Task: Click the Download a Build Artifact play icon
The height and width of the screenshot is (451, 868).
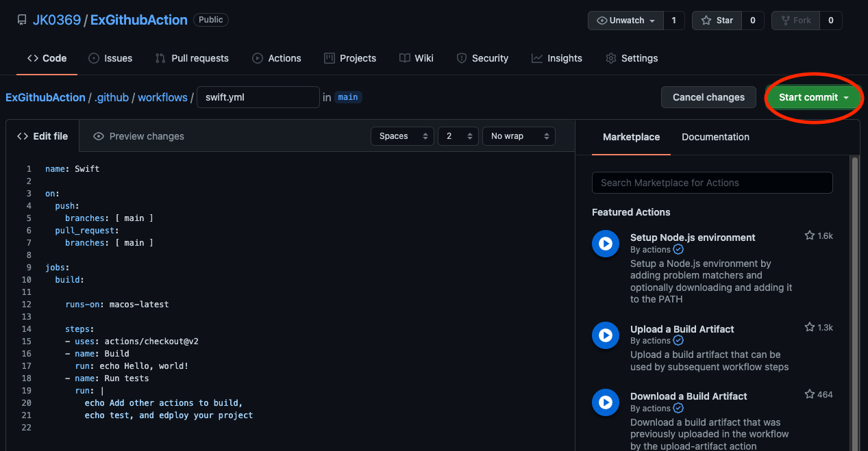Action: pos(606,402)
